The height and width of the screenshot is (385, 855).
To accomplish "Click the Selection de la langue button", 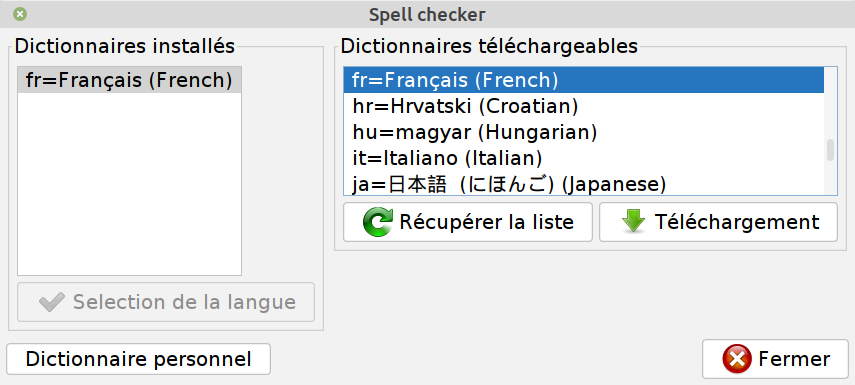I will coord(166,302).
